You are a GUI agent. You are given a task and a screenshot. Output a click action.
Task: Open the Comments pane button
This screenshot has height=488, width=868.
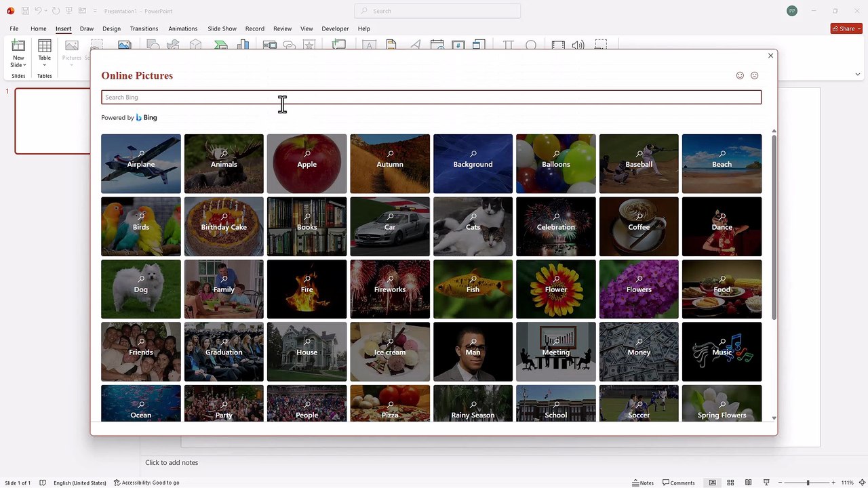coord(679,483)
